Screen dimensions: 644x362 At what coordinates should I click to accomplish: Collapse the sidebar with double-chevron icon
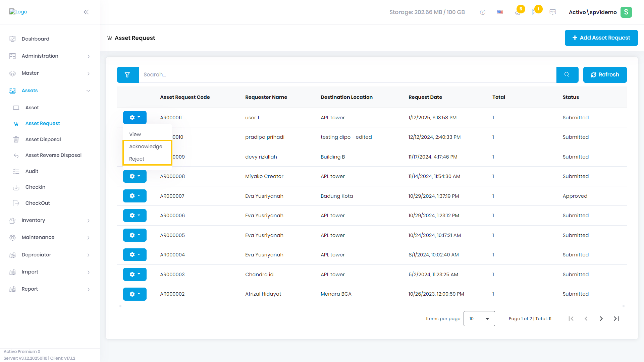click(86, 12)
